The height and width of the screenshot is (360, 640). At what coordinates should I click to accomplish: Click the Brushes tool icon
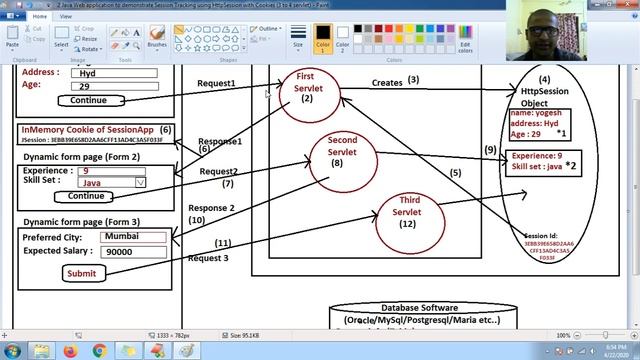click(157, 33)
